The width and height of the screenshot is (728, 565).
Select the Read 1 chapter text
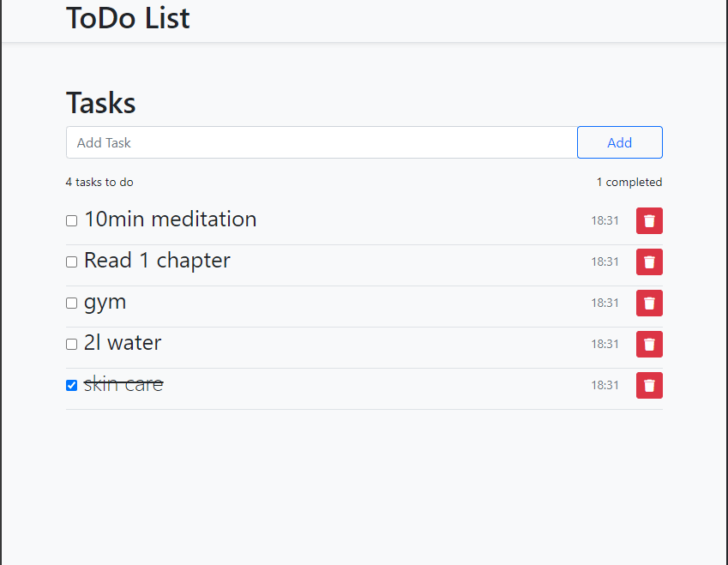coord(157,261)
